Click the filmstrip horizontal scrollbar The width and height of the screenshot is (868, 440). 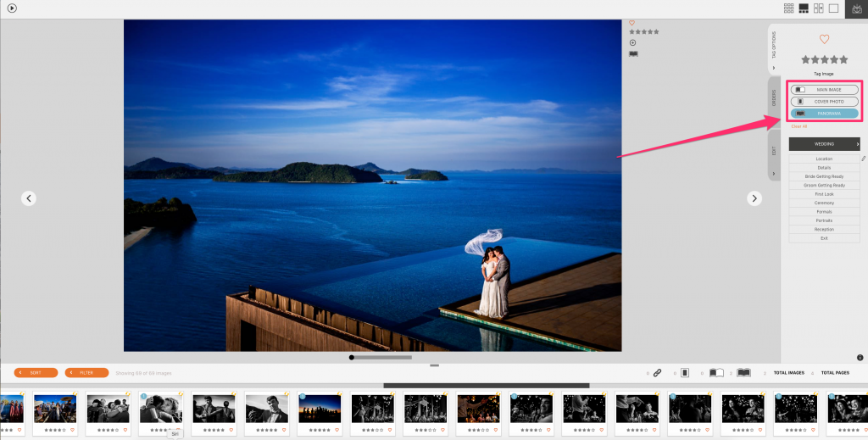(x=486, y=386)
